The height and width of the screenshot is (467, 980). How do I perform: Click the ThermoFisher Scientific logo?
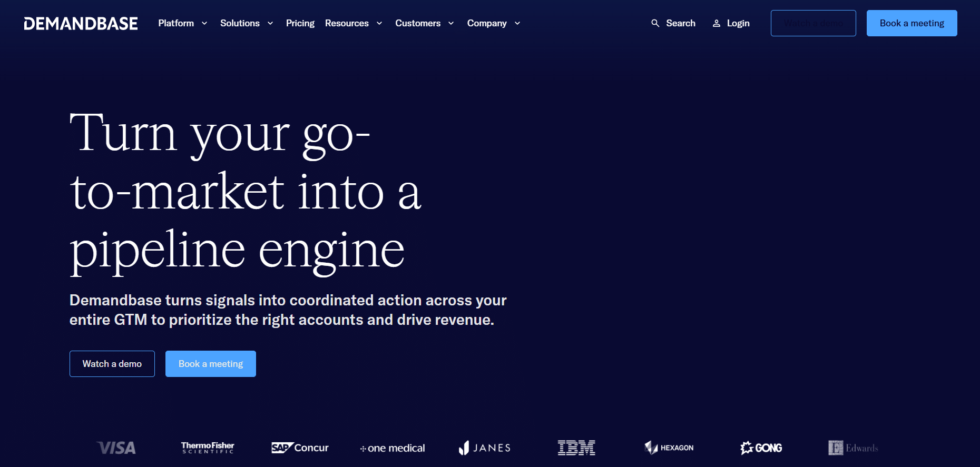click(x=208, y=448)
